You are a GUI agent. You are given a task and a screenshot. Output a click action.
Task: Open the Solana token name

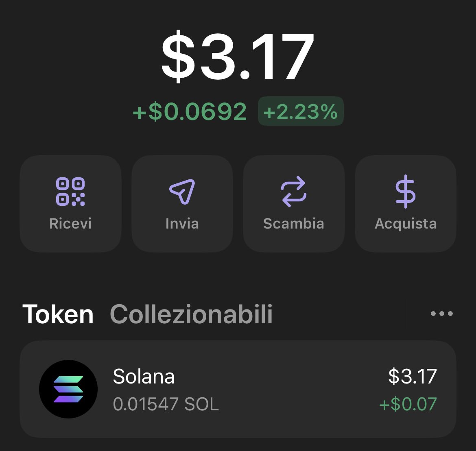[x=144, y=376]
